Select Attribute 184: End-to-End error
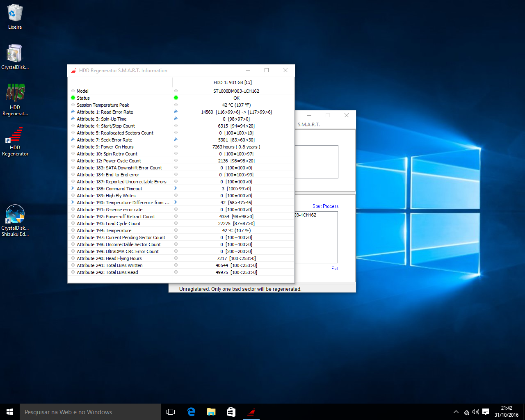The width and height of the screenshot is (525, 420). (108, 175)
